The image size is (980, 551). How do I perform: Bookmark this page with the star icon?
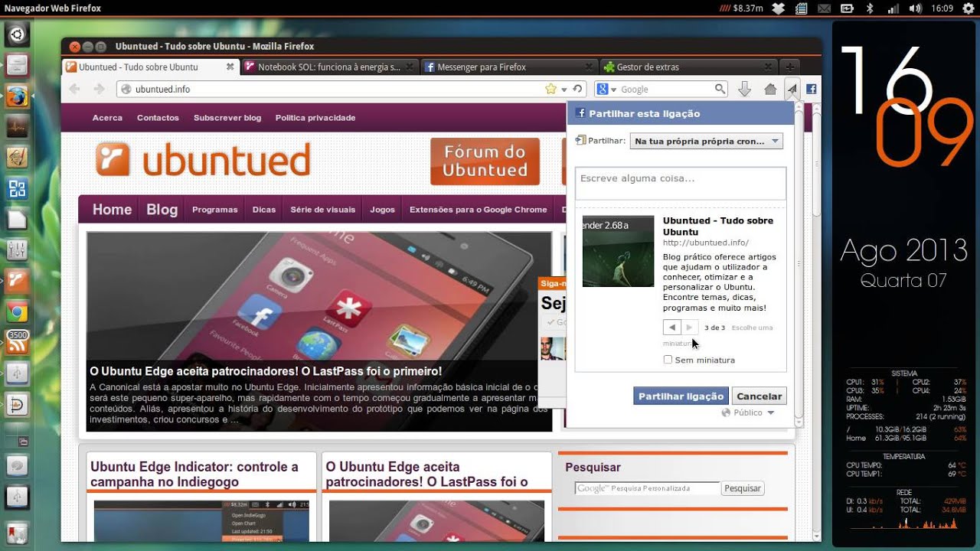(550, 89)
